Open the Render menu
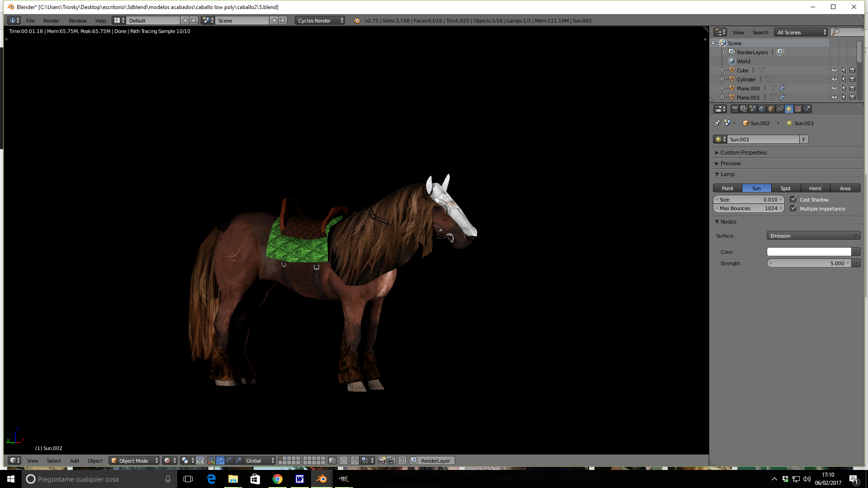This screenshot has height=488, width=868. click(51, 20)
